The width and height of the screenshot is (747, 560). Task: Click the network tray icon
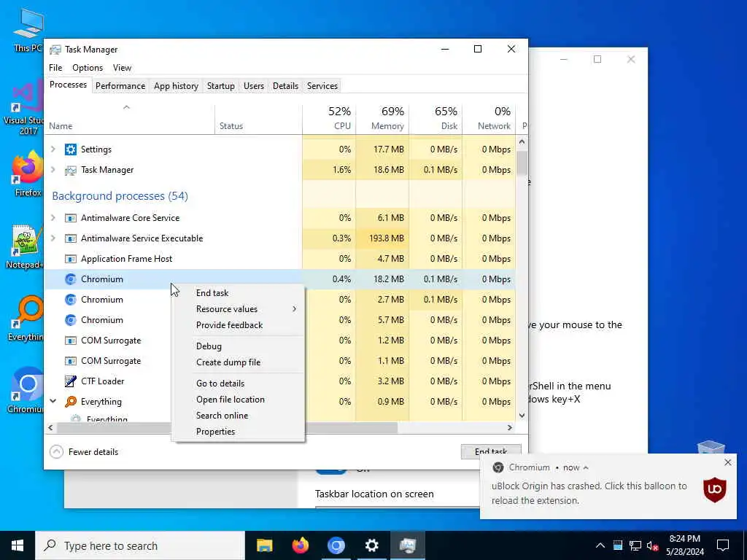635,545
